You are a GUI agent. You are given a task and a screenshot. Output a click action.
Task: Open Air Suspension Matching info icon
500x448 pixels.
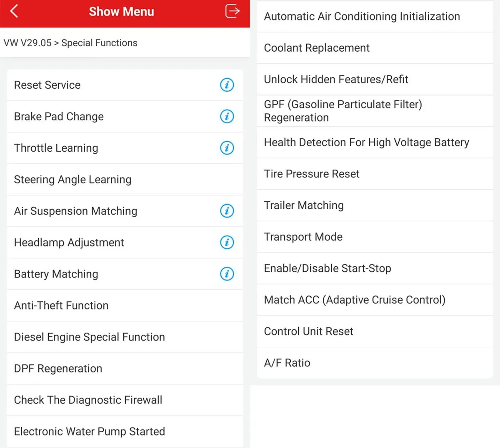click(227, 211)
